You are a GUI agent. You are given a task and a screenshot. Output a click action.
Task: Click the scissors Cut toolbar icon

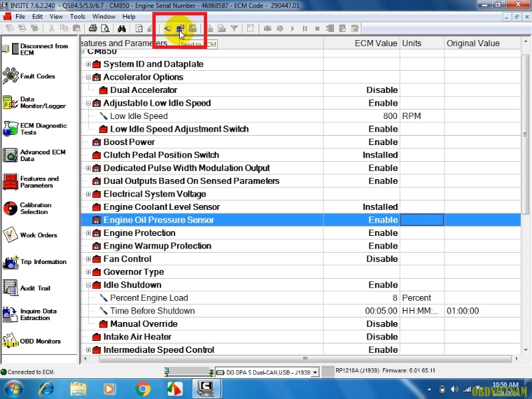51,29
